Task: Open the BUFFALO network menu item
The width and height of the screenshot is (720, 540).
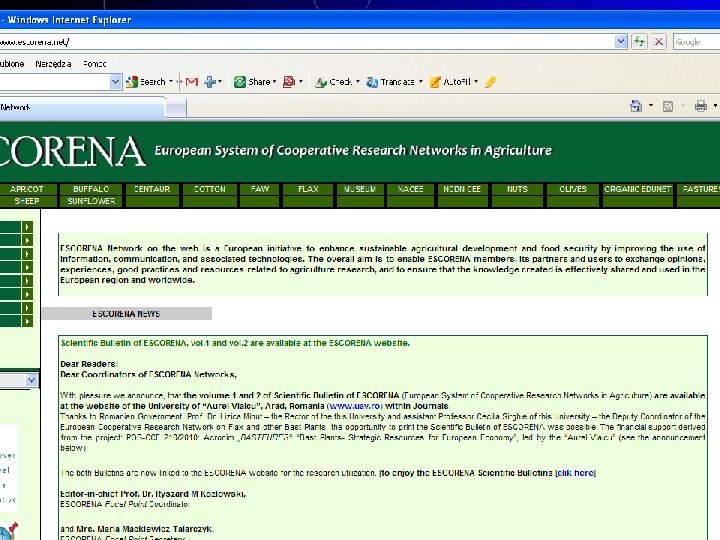Action: point(91,189)
